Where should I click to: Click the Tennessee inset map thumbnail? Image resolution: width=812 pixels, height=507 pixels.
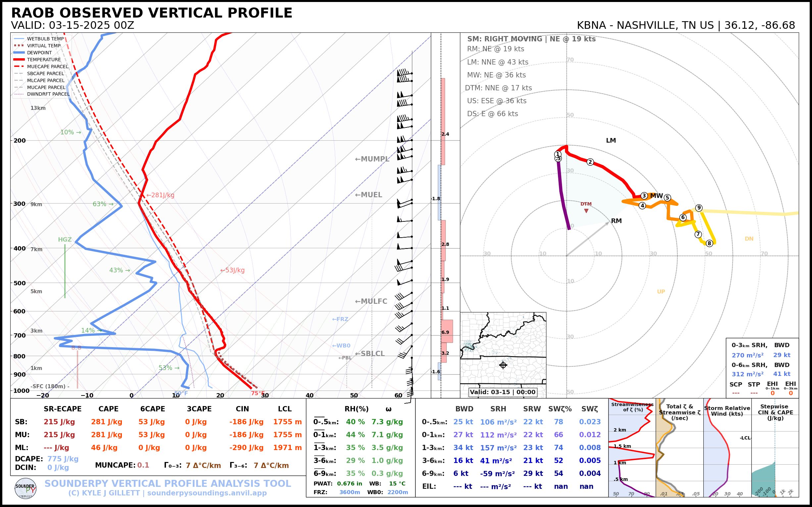coord(503,349)
